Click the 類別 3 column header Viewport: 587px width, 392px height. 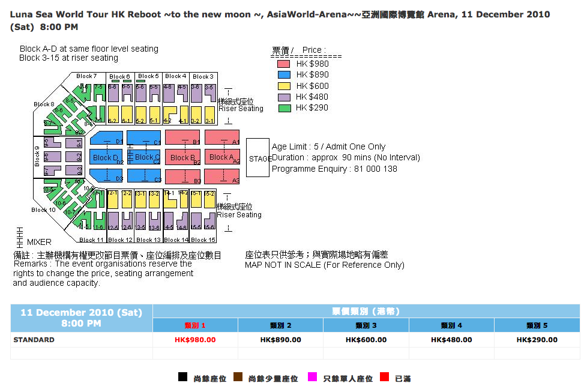tap(366, 325)
